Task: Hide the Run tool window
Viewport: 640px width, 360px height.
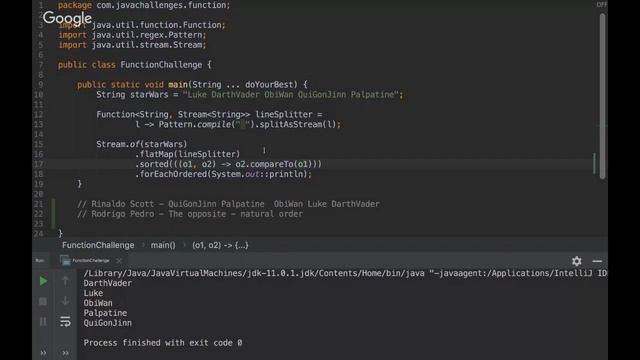Action: point(597,261)
